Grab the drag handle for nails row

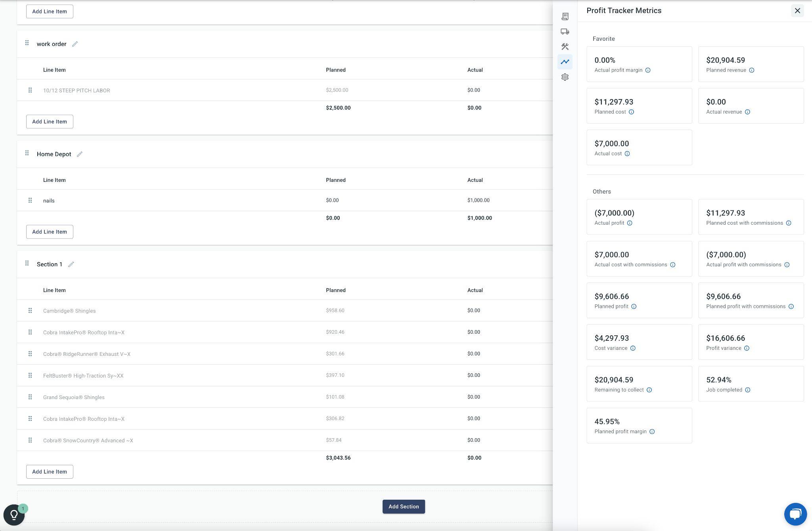click(x=30, y=201)
